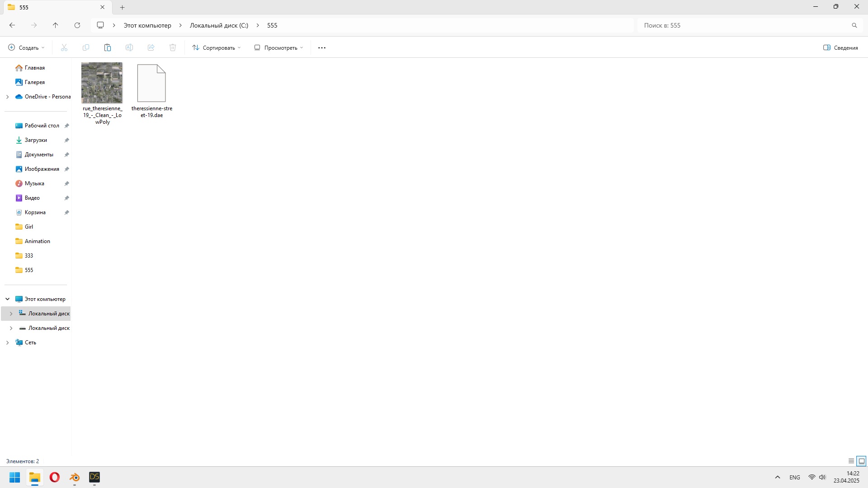This screenshot has height=488, width=868.
Task: Expand the highlighted Локальный диск node
Action: 11,314
